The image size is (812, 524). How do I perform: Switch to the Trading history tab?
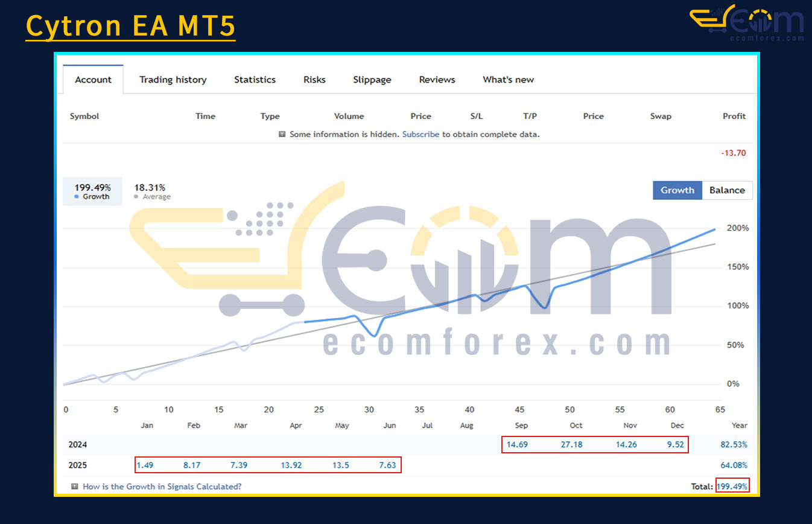pos(173,80)
